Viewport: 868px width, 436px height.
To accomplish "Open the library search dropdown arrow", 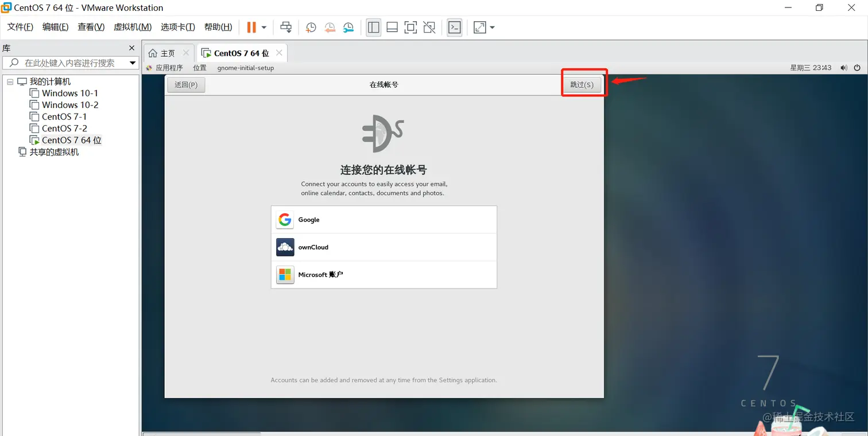I will pyautogui.click(x=133, y=63).
